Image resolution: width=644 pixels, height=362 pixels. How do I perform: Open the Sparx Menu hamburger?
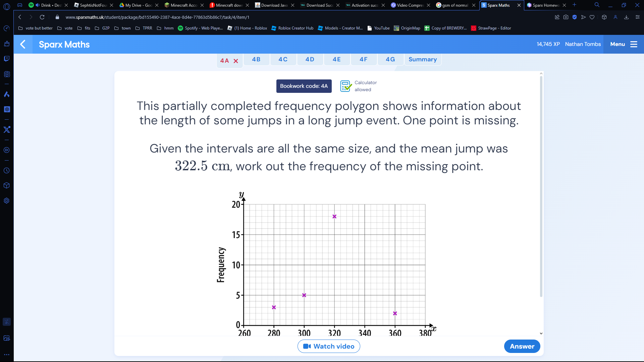point(634,44)
